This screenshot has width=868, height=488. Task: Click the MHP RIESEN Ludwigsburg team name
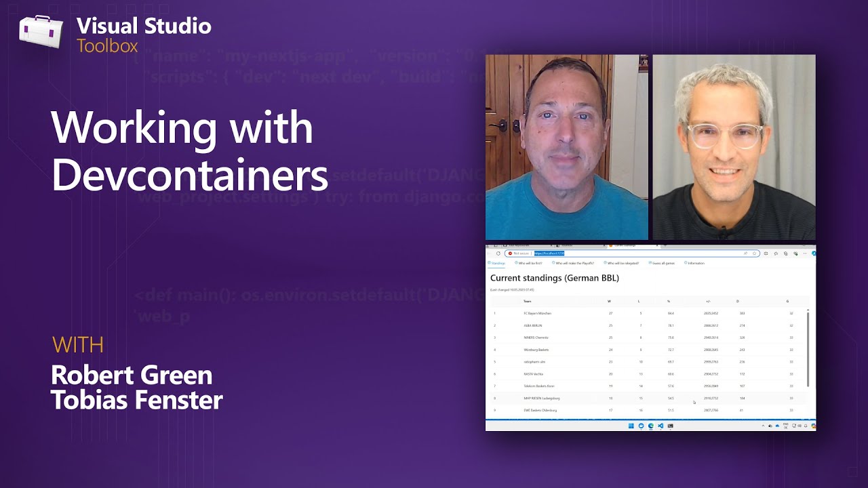pyautogui.click(x=542, y=399)
